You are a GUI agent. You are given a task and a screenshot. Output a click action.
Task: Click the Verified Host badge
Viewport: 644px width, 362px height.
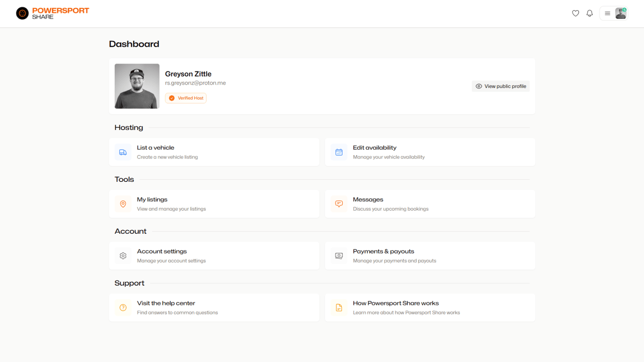click(186, 98)
